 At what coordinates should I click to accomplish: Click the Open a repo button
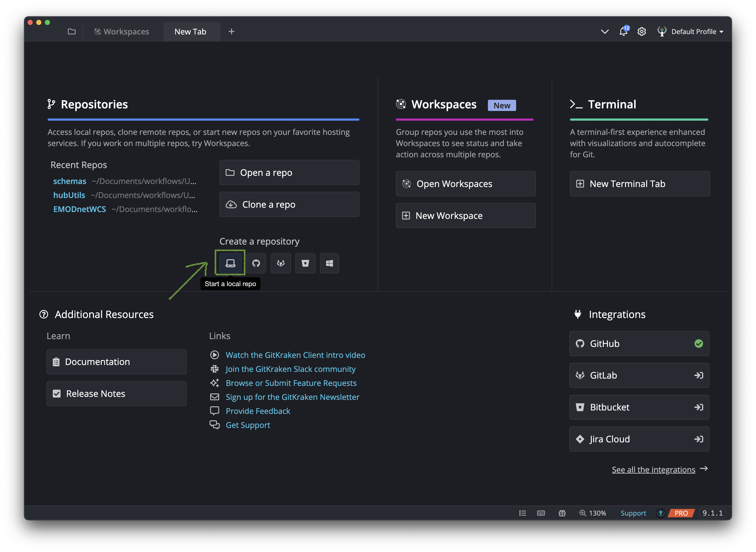coord(289,172)
